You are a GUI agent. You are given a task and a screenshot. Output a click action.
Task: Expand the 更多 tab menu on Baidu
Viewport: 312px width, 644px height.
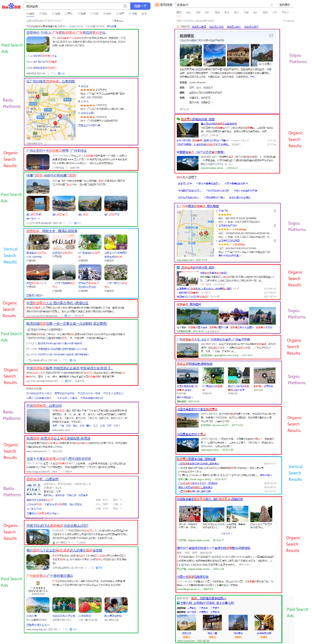tap(144, 14)
